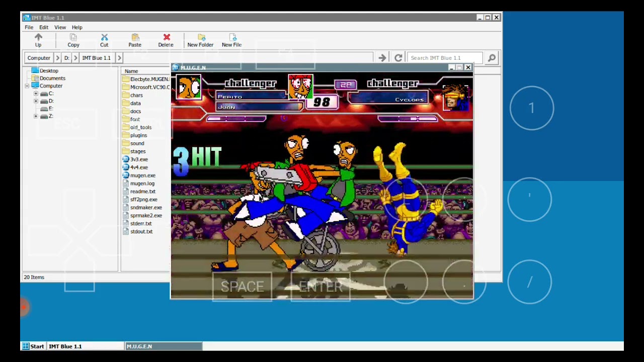The height and width of the screenshot is (362, 644).
Task: Select the mugen.exe application icon
Action: (126, 175)
